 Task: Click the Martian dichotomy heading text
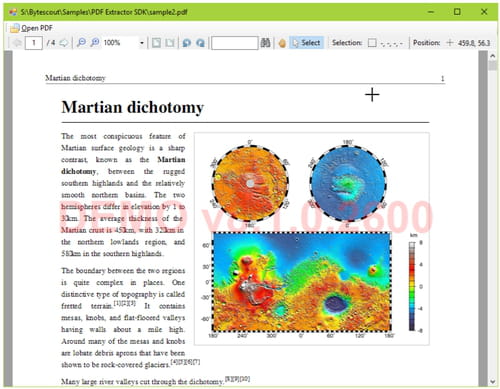(133, 107)
